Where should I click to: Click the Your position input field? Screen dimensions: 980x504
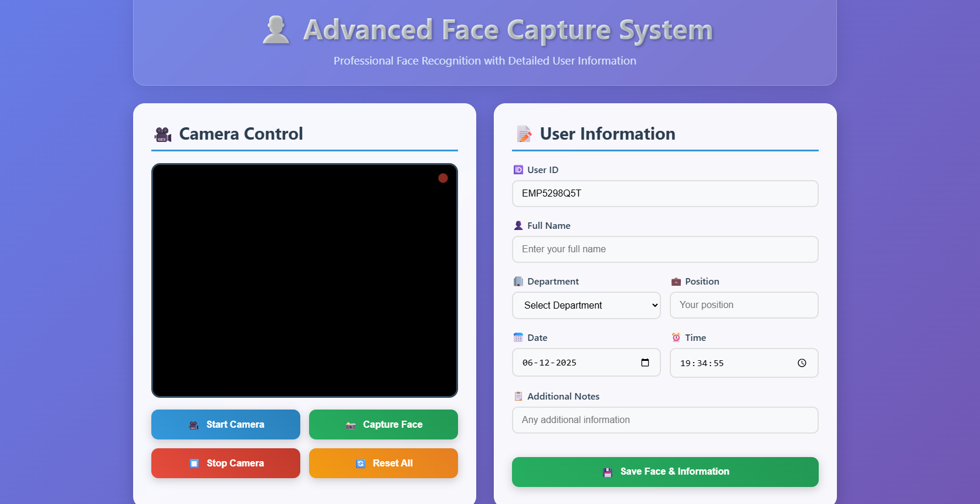744,305
